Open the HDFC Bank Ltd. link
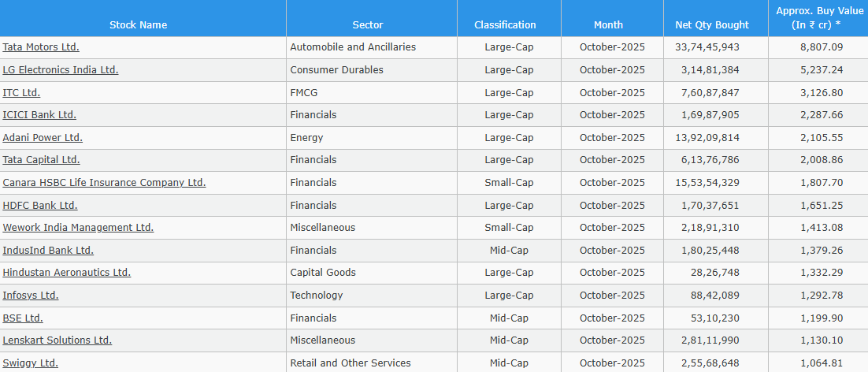Image resolution: width=868 pixels, height=372 pixels. (x=40, y=206)
